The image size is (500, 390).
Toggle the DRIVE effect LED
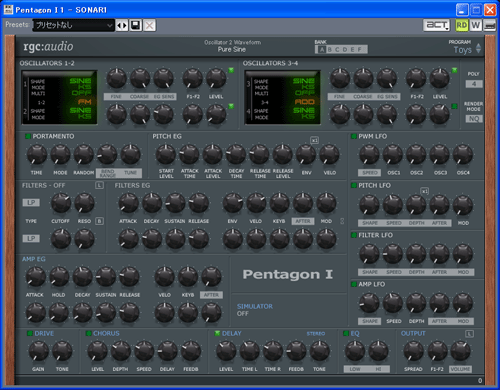click(30, 333)
